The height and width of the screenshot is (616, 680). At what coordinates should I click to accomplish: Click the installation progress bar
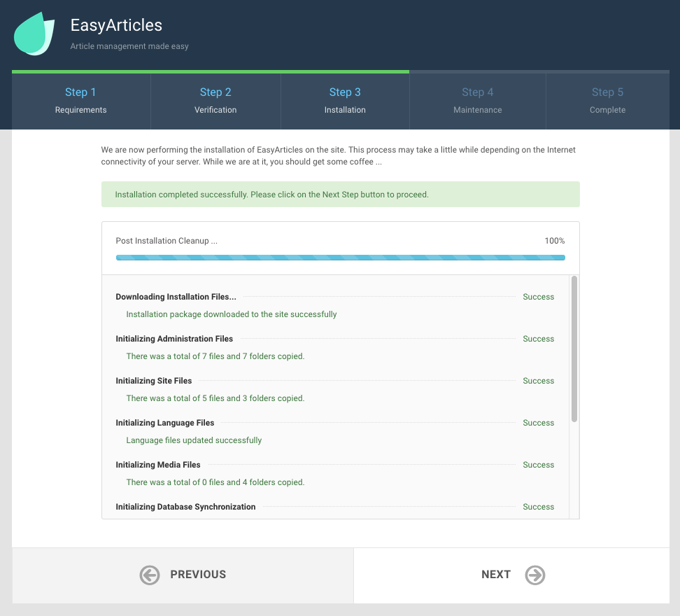pyautogui.click(x=341, y=258)
